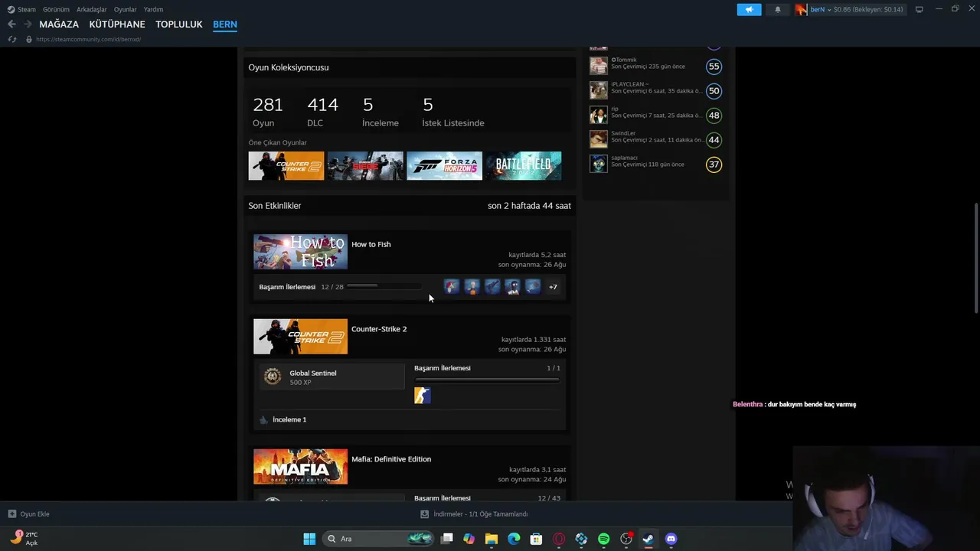
Task: Click the Rainbow Six Siege featured game thumbnail
Action: (x=365, y=166)
